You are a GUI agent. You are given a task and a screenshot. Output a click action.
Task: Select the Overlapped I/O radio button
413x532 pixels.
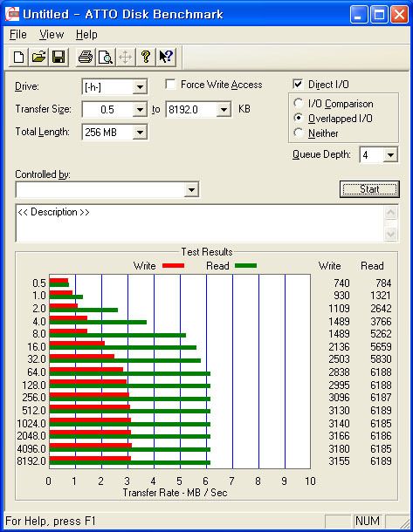pos(299,118)
